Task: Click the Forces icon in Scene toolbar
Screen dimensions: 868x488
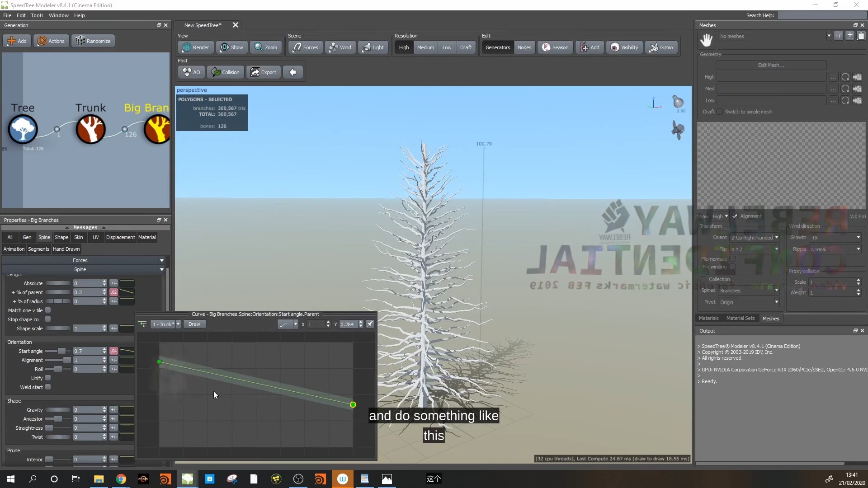Action: [305, 47]
